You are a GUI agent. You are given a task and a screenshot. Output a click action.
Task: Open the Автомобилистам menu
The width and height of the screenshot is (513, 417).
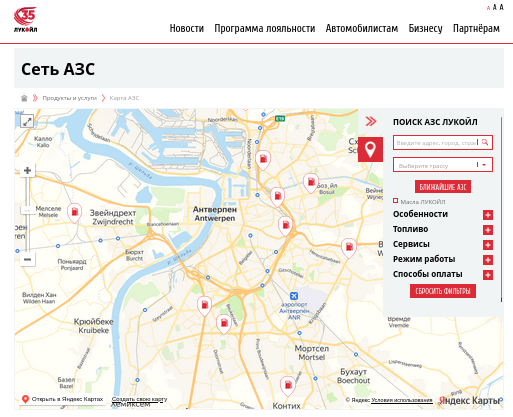(362, 28)
